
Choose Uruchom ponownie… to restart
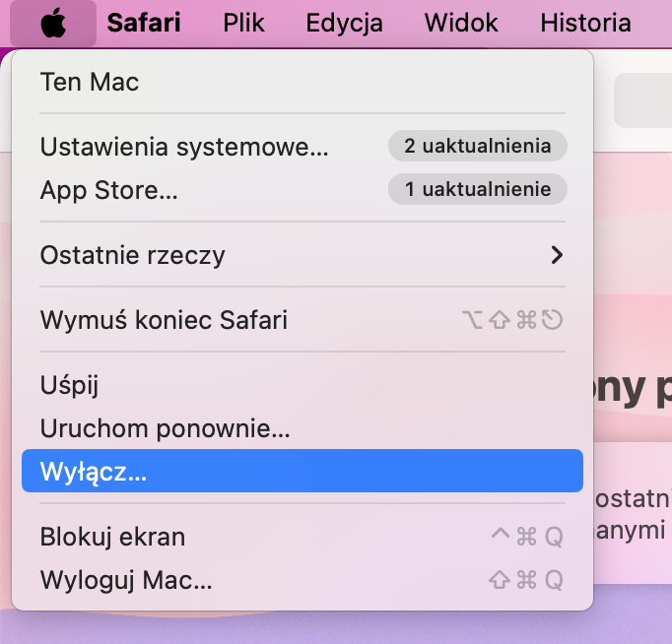(x=302, y=428)
